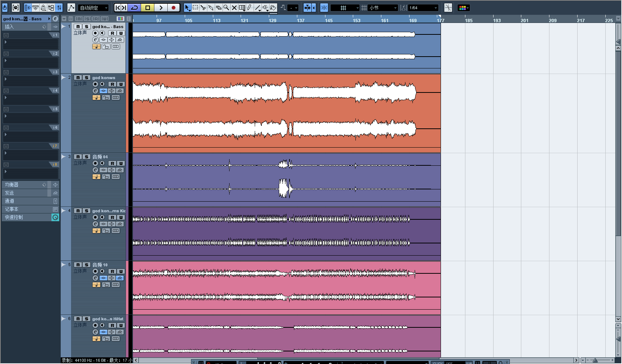The image size is (622, 364).
Task: Enable monitor on track 4 Kick
Action: coord(102,217)
